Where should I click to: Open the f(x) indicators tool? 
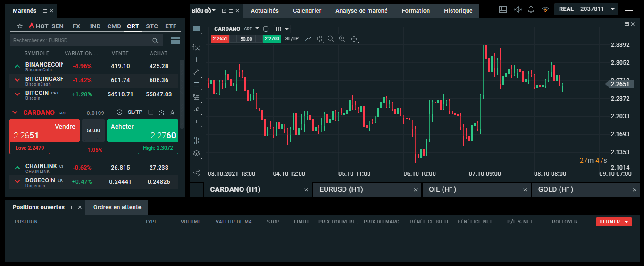[x=197, y=47]
